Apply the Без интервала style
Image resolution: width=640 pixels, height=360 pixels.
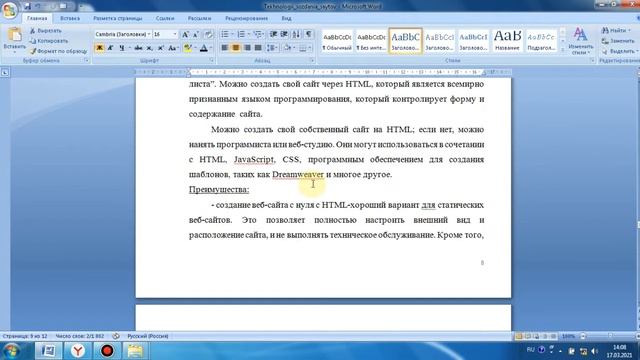click(371, 41)
